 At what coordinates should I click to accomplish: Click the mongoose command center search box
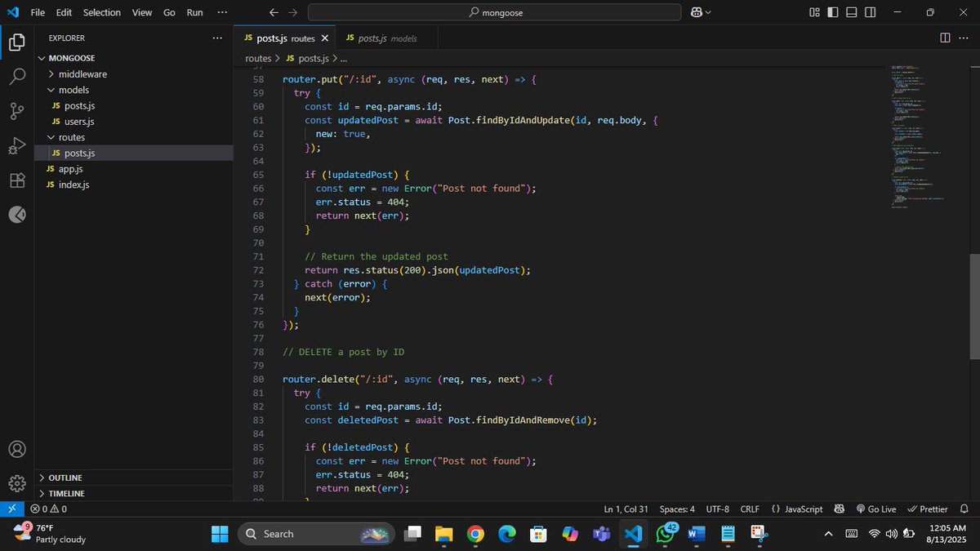tap(494, 12)
